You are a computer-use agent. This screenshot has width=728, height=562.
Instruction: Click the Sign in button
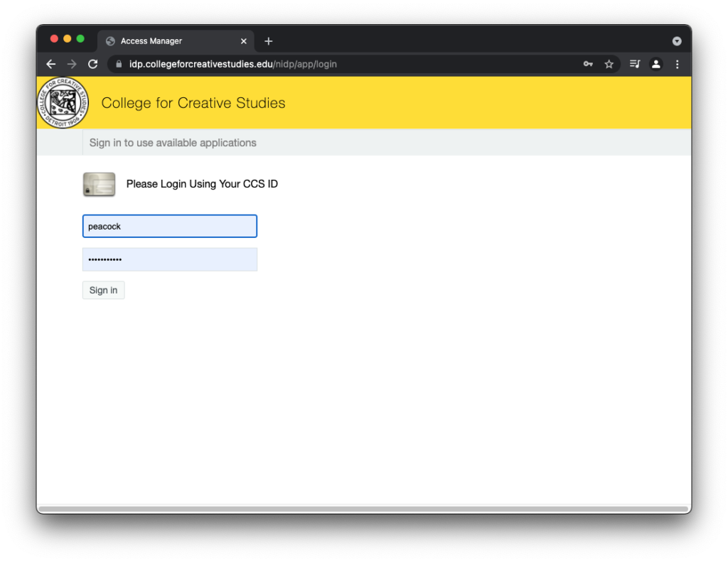[x=103, y=290]
